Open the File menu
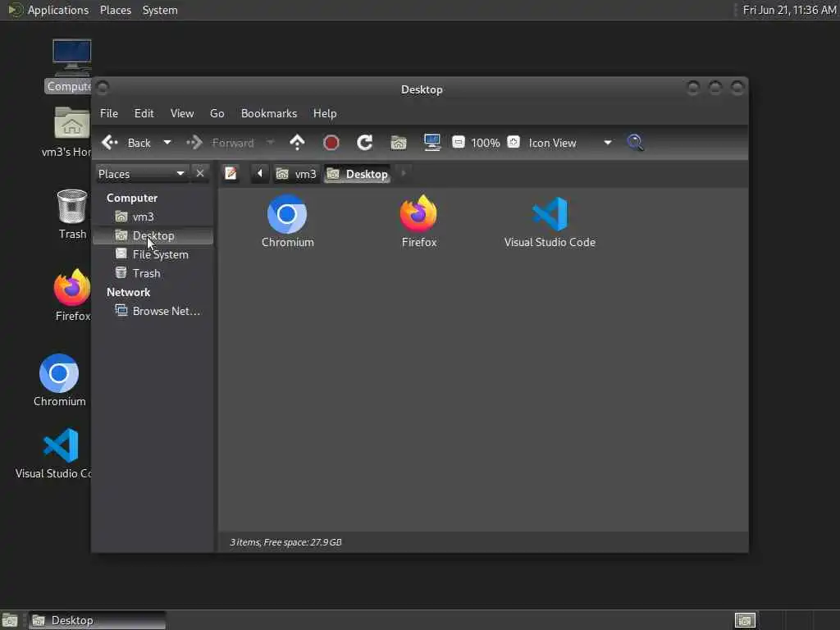The height and width of the screenshot is (630, 840). 109,113
